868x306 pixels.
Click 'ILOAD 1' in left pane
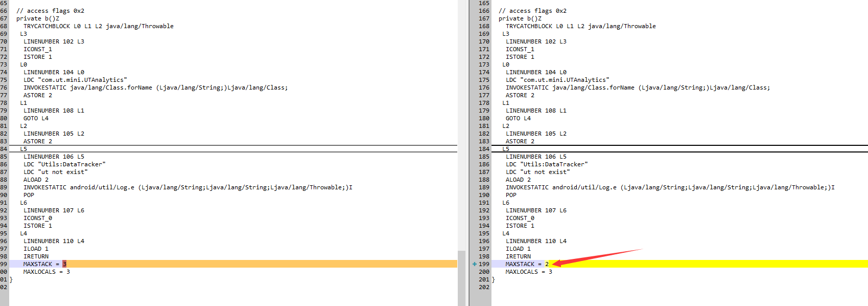pos(36,249)
